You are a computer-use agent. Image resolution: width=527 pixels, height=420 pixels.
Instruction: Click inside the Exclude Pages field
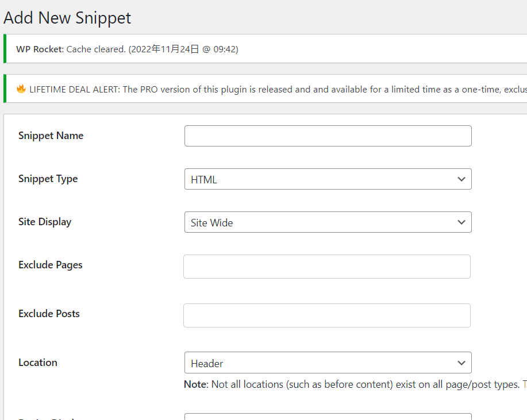click(x=326, y=267)
